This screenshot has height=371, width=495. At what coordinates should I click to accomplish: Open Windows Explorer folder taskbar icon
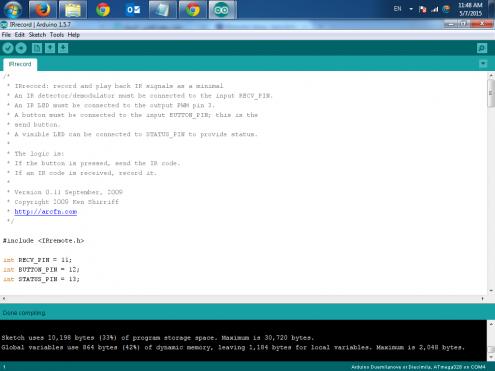click(73, 9)
